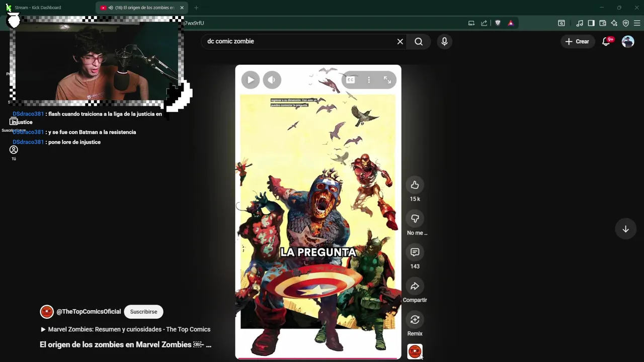The width and height of the screenshot is (644, 362).
Task: Open the Brave Wallet icon
Action: tap(603, 23)
